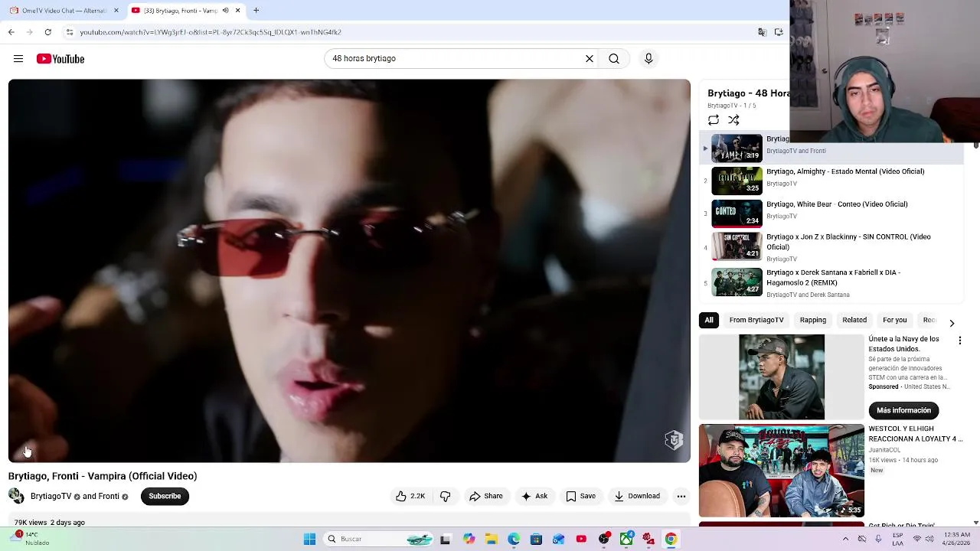Open OBS Studio from taskbar
This screenshot has width=980, height=551.
tap(604, 539)
